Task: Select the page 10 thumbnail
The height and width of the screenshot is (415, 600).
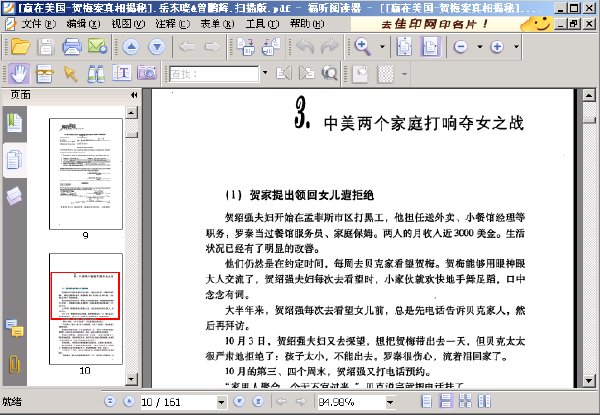Action: tap(86, 309)
